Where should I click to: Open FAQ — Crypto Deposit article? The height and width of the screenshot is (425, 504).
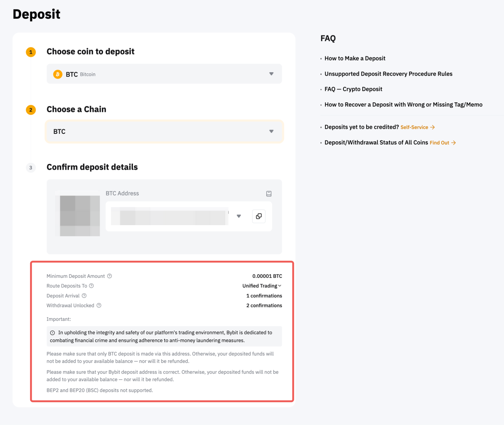click(x=353, y=89)
